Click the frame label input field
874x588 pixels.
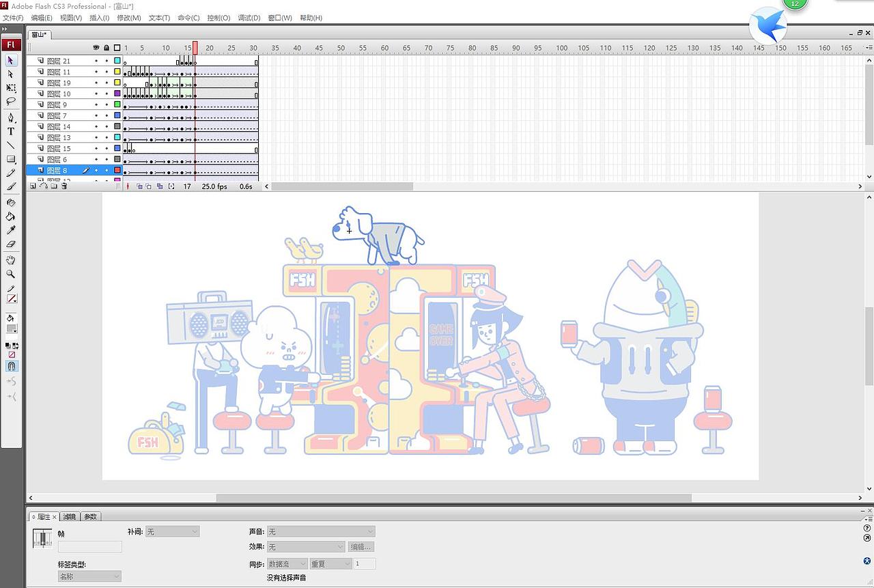[x=90, y=546]
